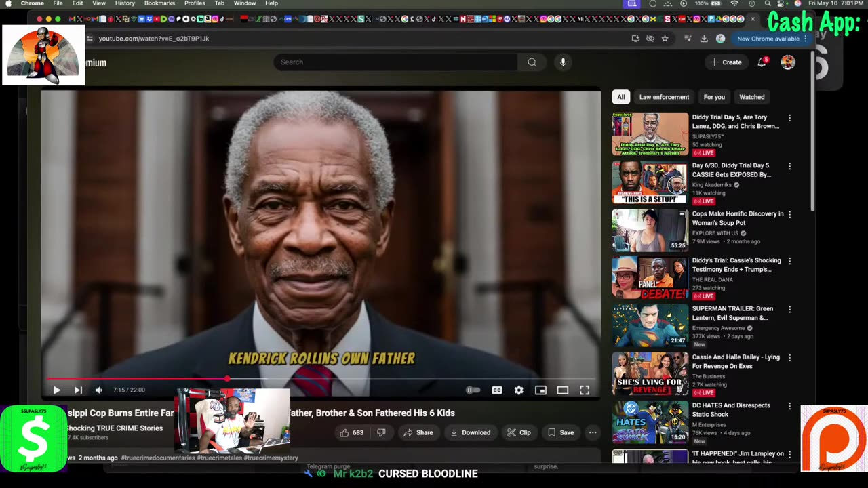Image resolution: width=868 pixels, height=488 pixels.
Task: Open Cops Make Horrific Discovery video title
Action: pyautogui.click(x=738, y=218)
